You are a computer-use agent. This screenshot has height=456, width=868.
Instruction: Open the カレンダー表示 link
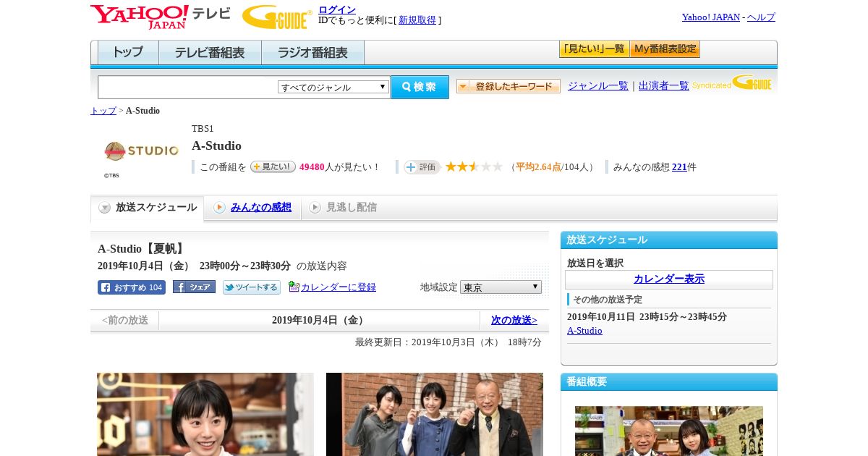tap(669, 279)
